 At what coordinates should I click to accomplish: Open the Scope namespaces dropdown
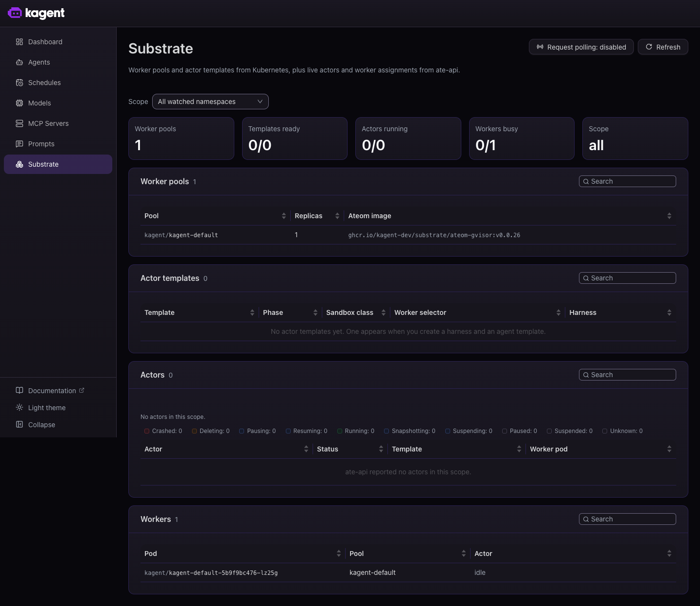(x=210, y=102)
